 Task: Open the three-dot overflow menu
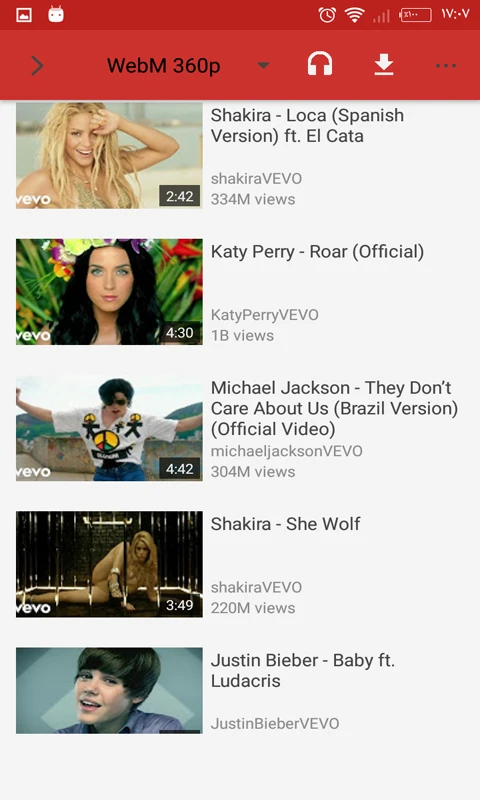pos(446,65)
